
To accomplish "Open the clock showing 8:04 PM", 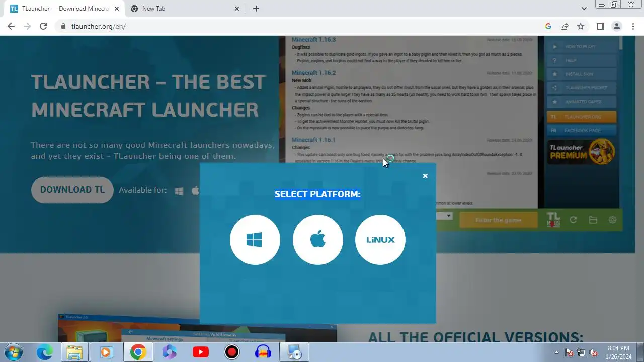I will (x=618, y=352).
